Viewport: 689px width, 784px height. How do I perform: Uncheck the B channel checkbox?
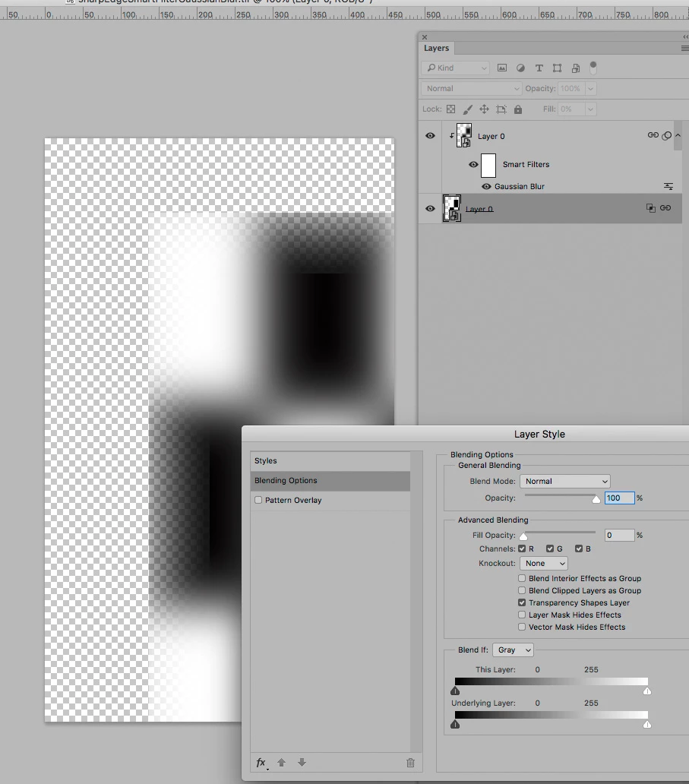pyautogui.click(x=579, y=549)
